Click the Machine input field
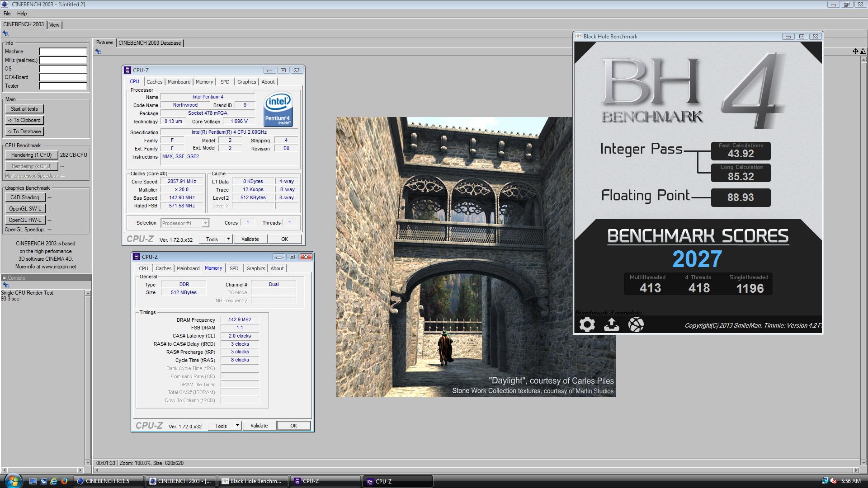Image resolution: width=868 pixels, height=488 pixels. click(63, 52)
